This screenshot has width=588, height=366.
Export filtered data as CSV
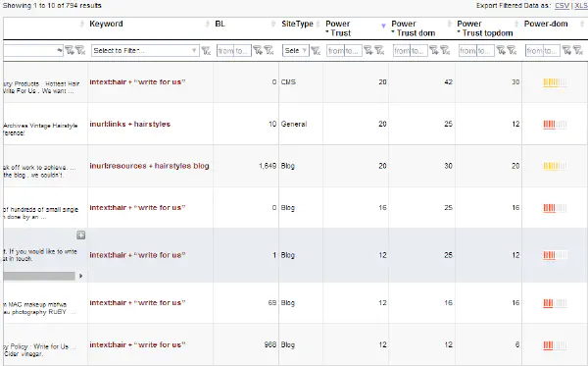tap(562, 6)
